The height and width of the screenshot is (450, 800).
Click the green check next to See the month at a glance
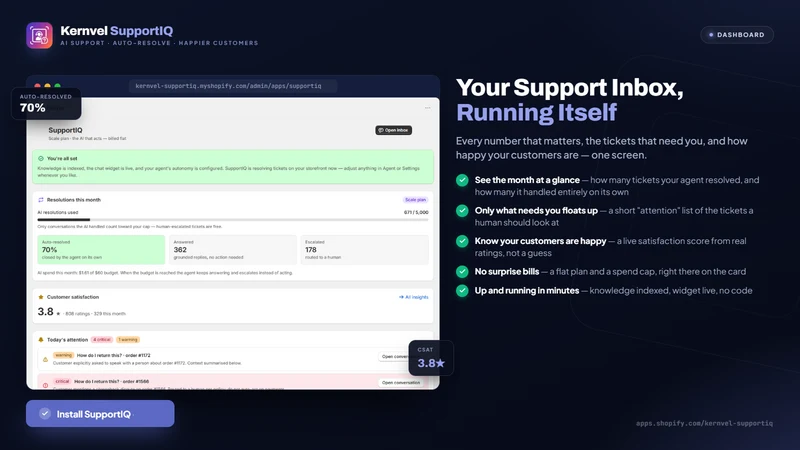pyautogui.click(x=462, y=180)
